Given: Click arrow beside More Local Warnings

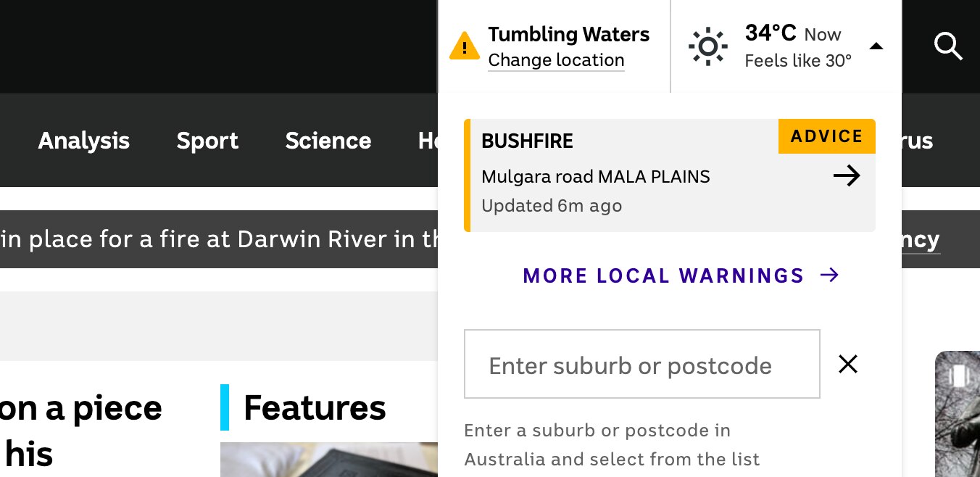Looking at the screenshot, I should pyautogui.click(x=829, y=275).
